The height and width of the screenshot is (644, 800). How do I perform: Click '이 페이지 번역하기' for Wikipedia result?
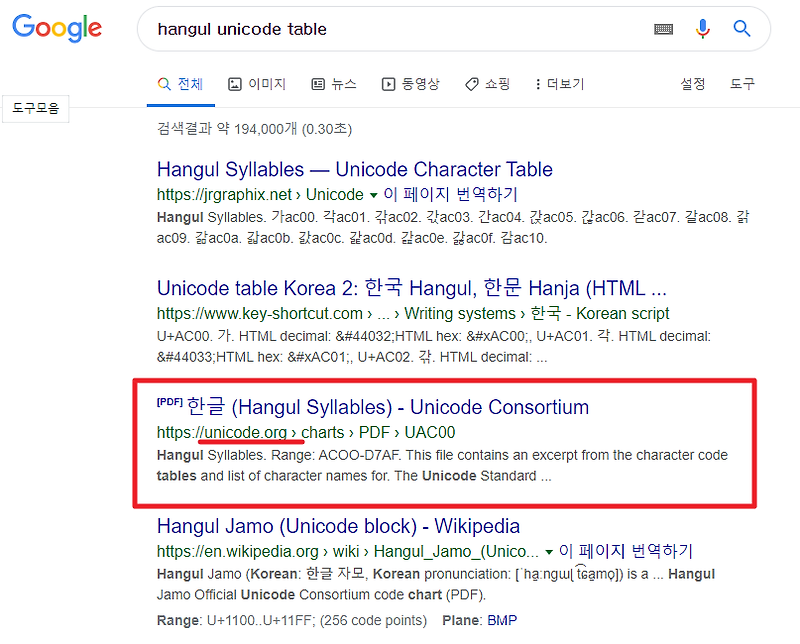[x=626, y=551]
